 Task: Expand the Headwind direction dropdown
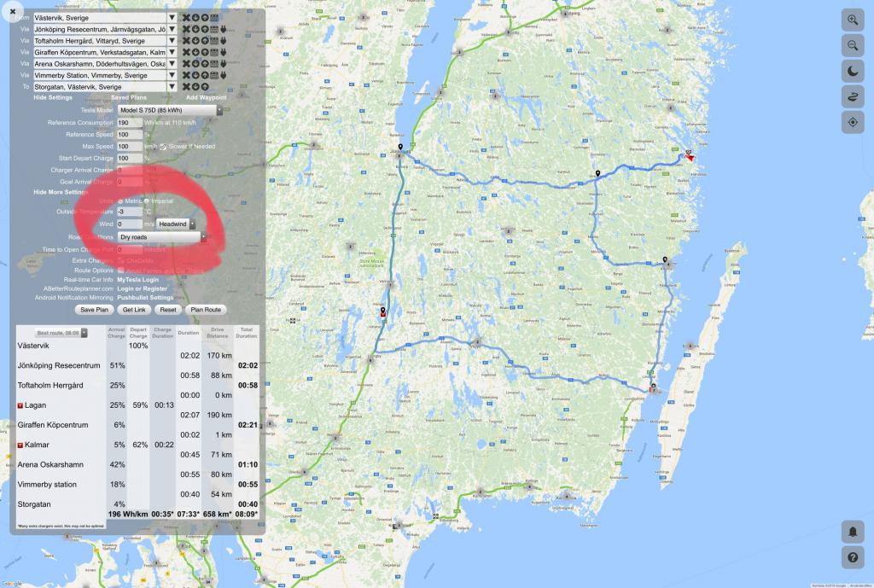[176, 224]
